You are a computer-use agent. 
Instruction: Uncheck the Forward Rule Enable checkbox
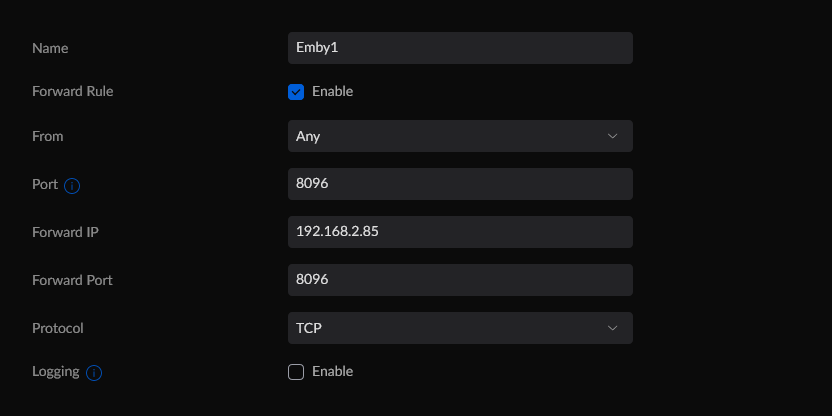point(296,92)
